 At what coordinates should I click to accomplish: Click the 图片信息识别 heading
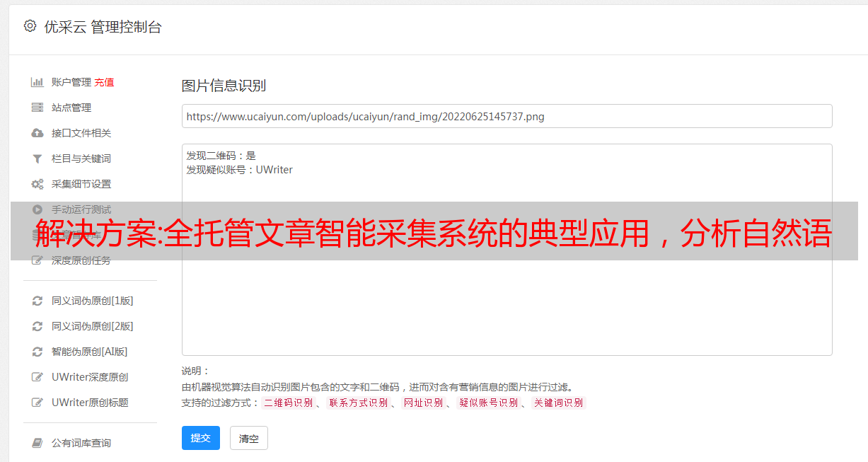click(224, 86)
